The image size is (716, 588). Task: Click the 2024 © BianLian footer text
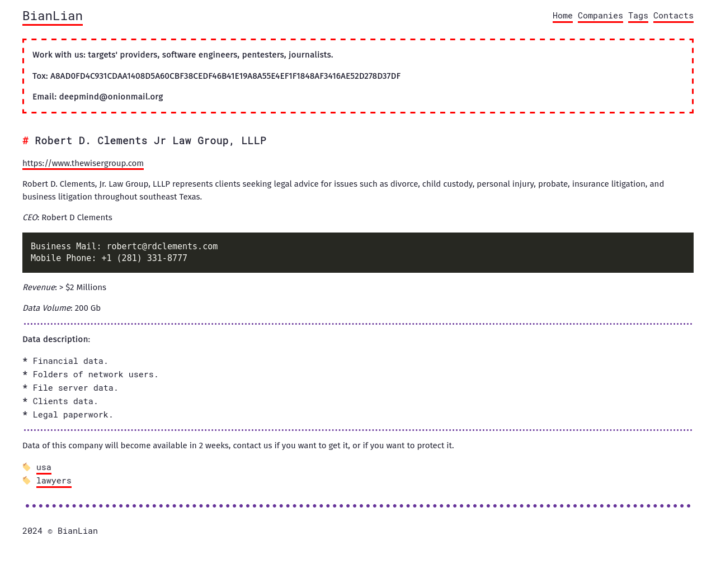click(60, 531)
